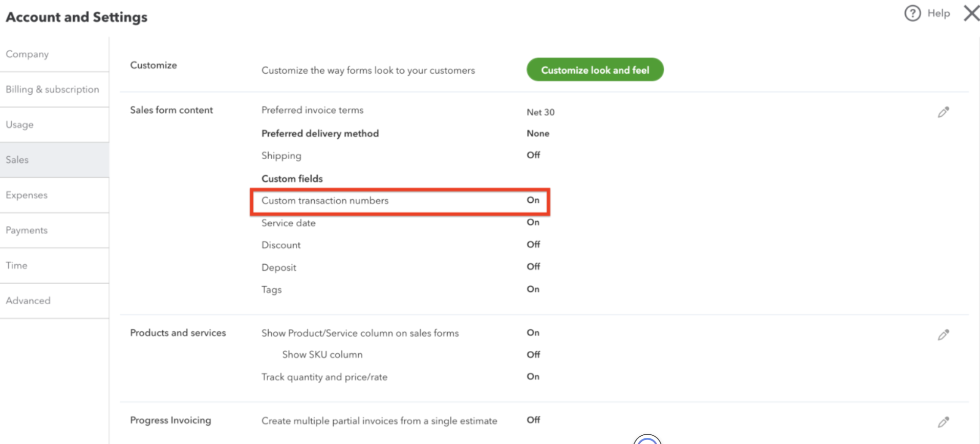
Task: Open Billing & subscription tab
Action: 54,90
